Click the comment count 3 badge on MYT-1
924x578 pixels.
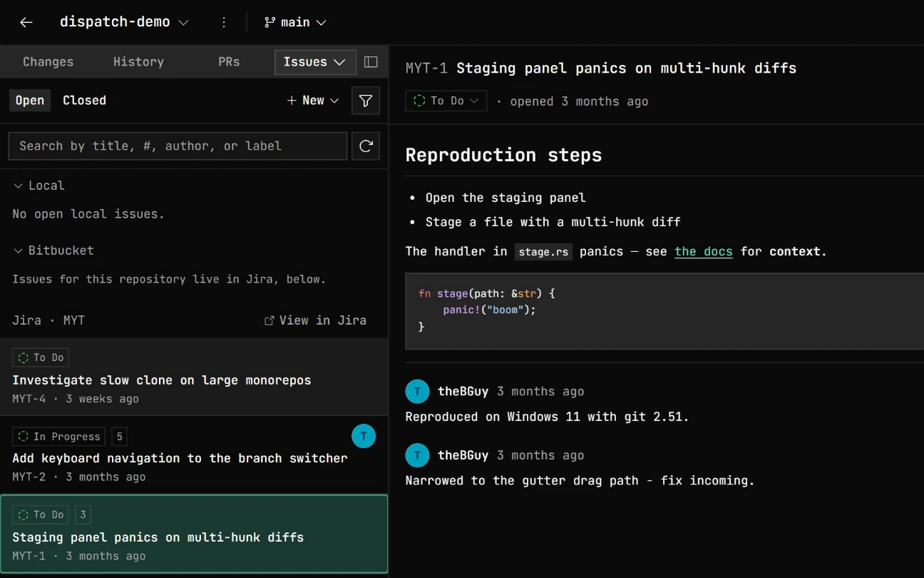83,514
